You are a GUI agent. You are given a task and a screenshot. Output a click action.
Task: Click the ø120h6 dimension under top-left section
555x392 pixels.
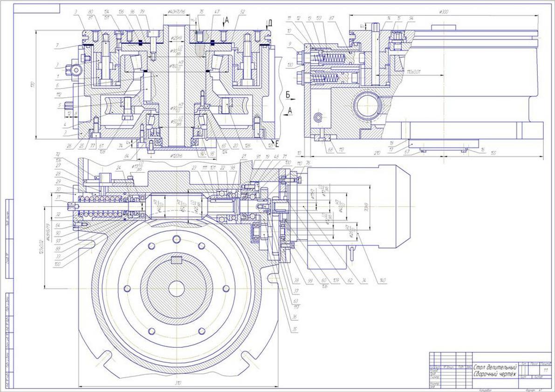click(176, 155)
